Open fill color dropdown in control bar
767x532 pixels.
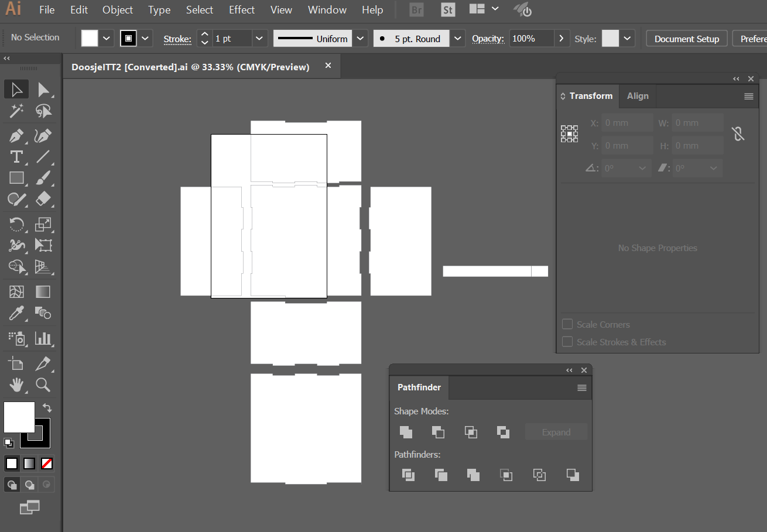pos(106,39)
